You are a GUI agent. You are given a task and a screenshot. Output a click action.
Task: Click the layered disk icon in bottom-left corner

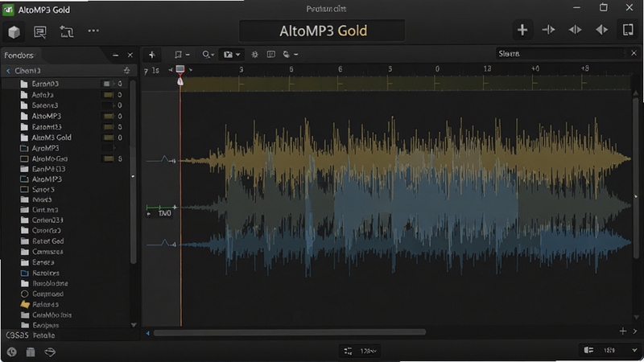coord(50,352)
